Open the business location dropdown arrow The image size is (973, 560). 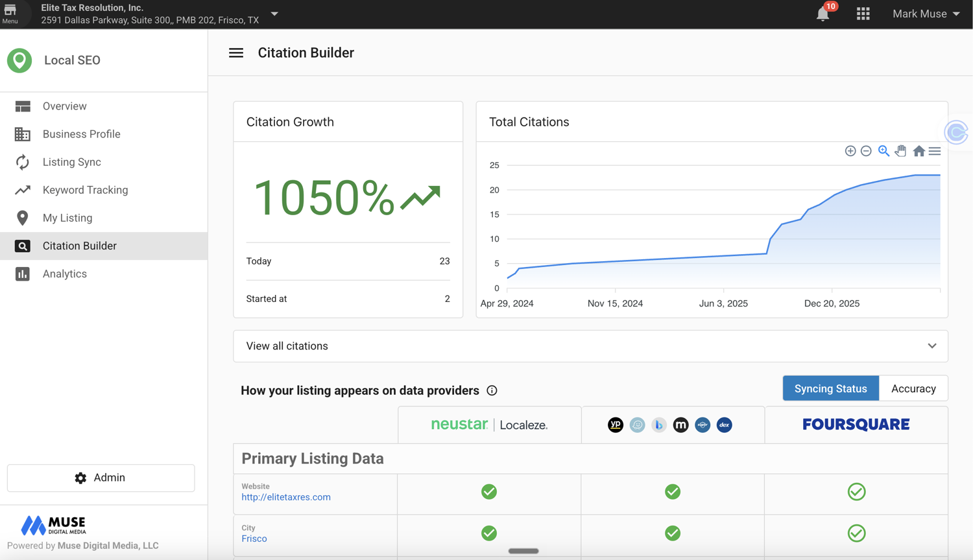[274, 14]
